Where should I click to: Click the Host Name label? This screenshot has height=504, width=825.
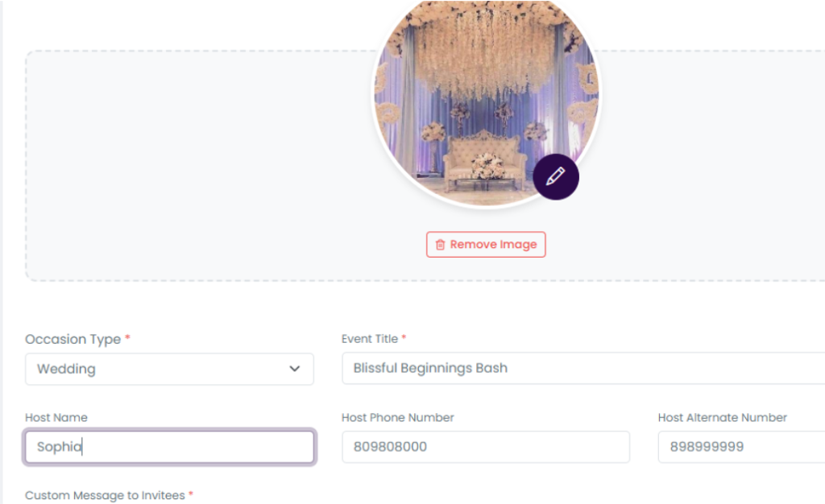click(56, 418)
